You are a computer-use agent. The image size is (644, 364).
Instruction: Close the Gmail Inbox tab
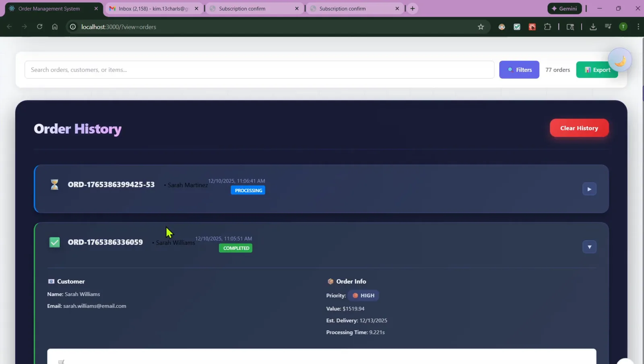pos(196,8)
